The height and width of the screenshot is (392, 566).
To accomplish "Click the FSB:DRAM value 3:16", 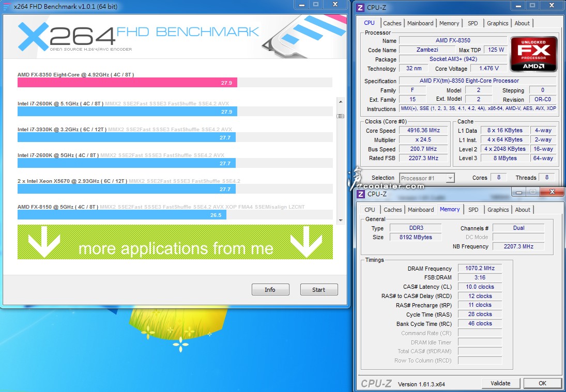I will click(480, 277).
